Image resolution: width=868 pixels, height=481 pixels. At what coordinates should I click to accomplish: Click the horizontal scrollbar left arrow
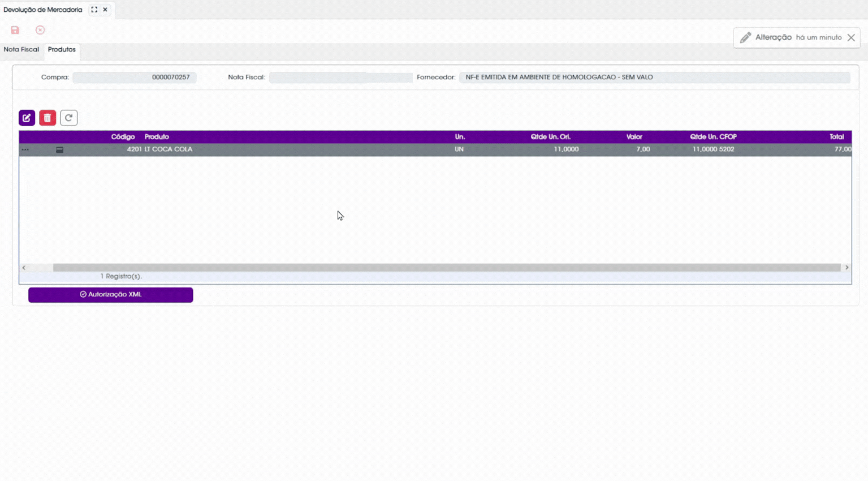[x=24, y=268]
